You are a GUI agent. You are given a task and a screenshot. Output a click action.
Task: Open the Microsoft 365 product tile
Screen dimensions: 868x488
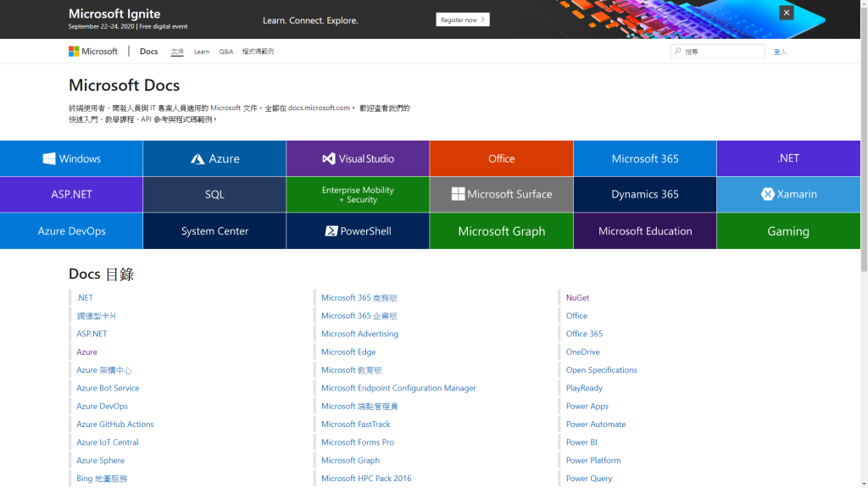(645, 158)
